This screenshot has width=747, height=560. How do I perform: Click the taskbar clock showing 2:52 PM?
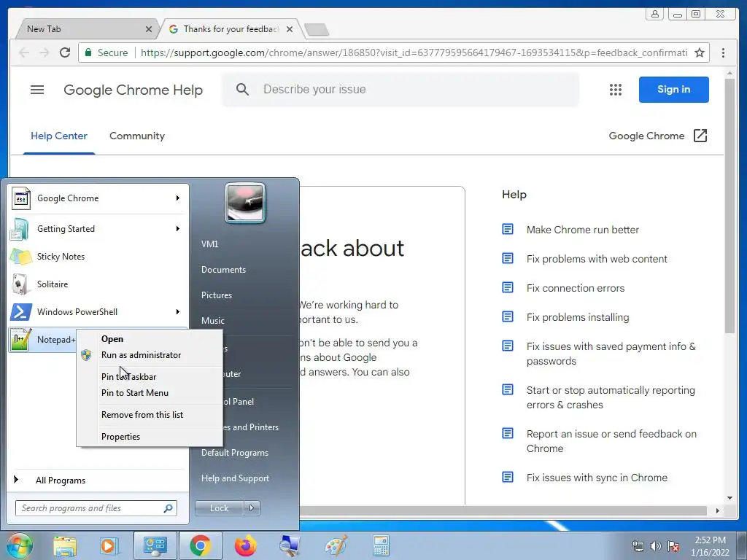tap(710, 546)
